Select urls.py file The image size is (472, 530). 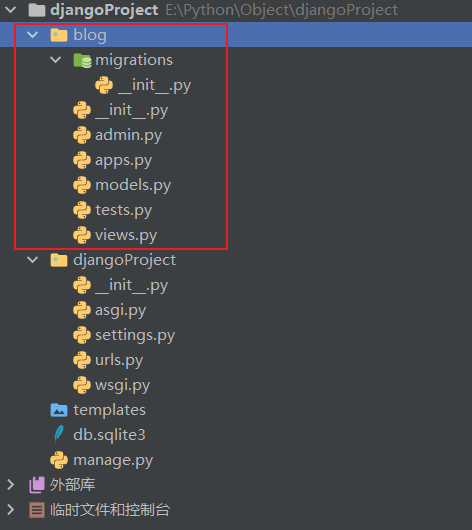coord(119,360)
